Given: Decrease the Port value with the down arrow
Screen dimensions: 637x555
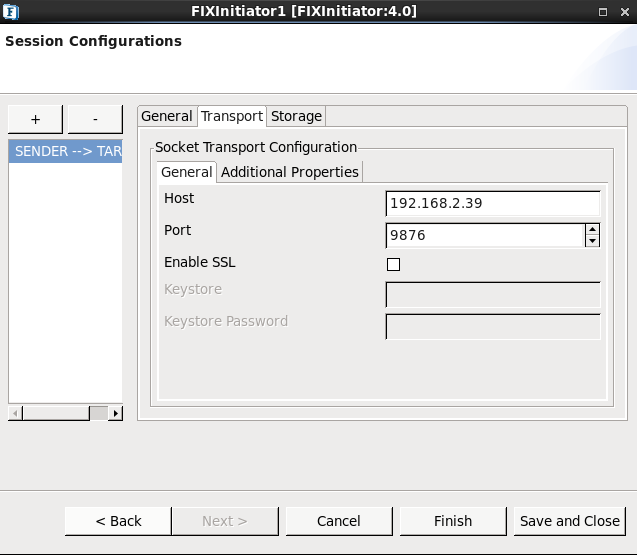Looking at the screenshot, I should (x=592, y=241).
